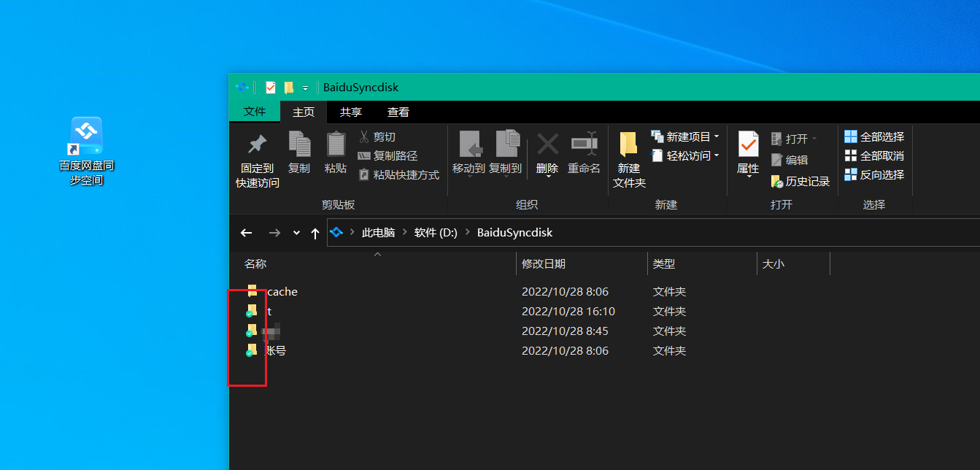Viewport: 980px width, 470px height.
Task: Open the 轻松访问 dropdown
Action: [684, 155]
